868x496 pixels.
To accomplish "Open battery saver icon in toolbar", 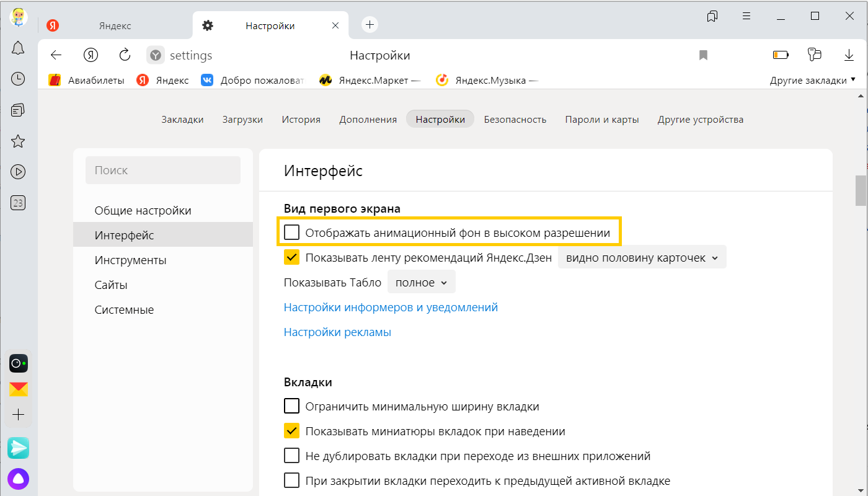I will point(781,55).
